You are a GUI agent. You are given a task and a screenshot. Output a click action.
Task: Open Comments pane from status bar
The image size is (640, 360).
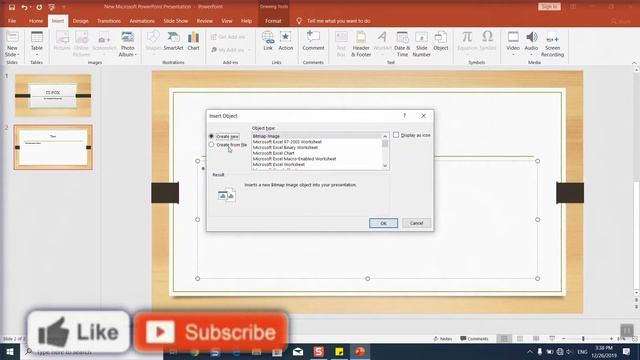(x=474, y=339)
